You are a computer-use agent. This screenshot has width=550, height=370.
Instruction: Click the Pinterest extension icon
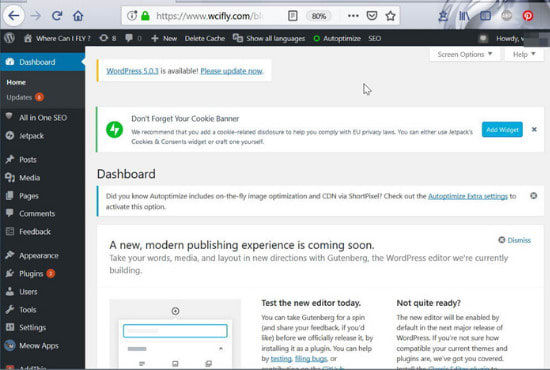point(528,16)
